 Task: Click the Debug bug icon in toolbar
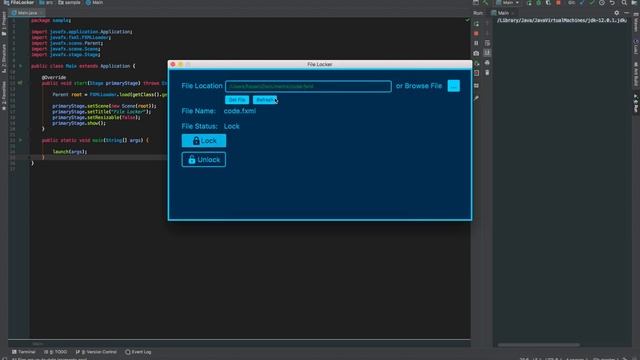tap(539, 2)
